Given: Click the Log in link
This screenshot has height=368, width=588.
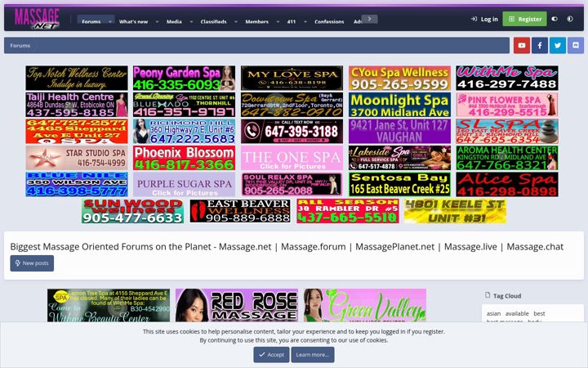Looking at the screenshot, I should [484, 19].
